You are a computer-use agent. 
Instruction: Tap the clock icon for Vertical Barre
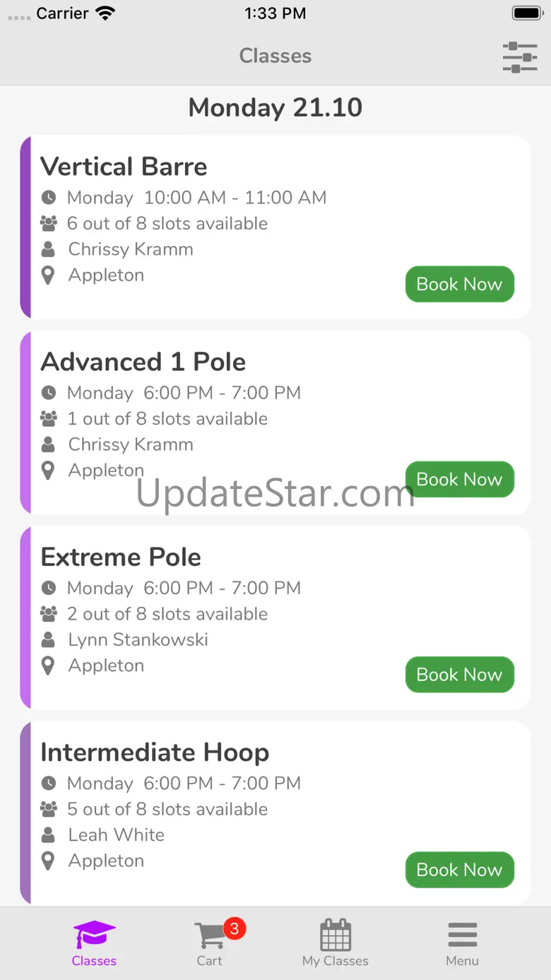[x=48, y=198]
